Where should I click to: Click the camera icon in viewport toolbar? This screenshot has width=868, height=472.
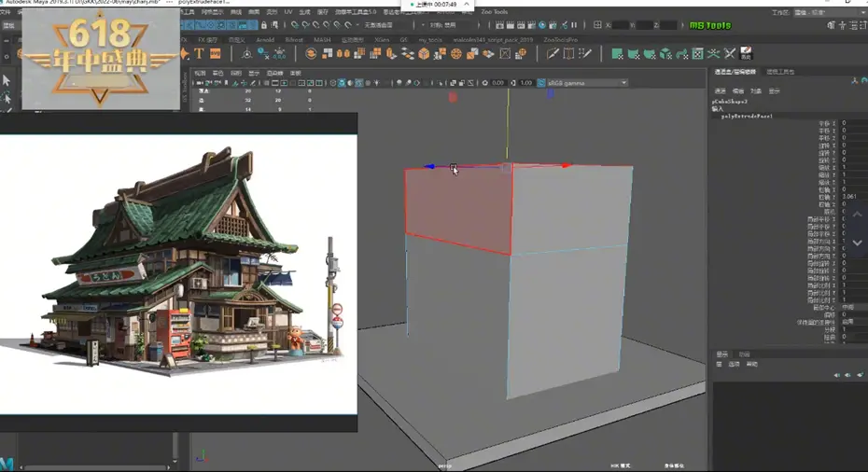tap(200, 83)
